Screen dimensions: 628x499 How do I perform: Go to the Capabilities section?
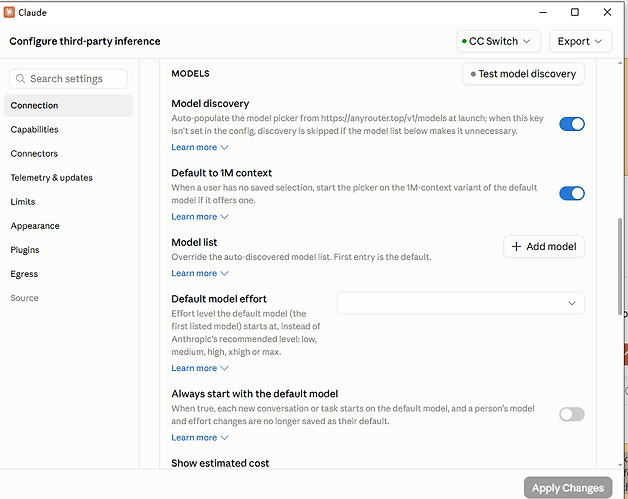point(68,129)
